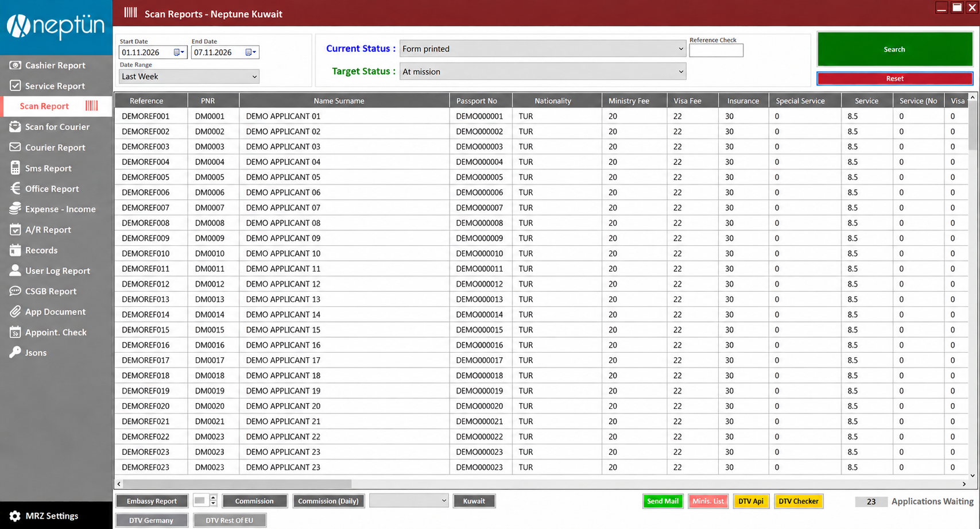Click the Send Mail button
This screenshot has height=529, width=980.
coord(663,501)
